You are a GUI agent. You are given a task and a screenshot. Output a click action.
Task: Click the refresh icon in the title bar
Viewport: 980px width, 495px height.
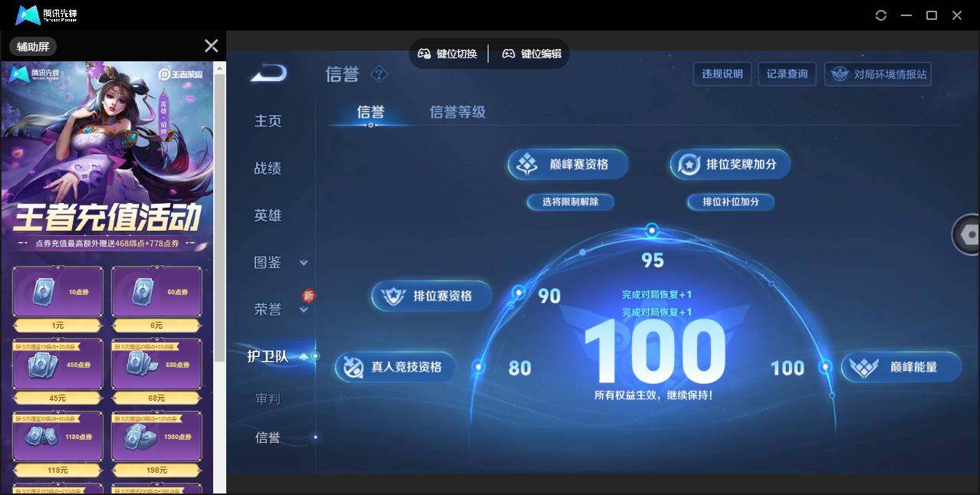880,15
